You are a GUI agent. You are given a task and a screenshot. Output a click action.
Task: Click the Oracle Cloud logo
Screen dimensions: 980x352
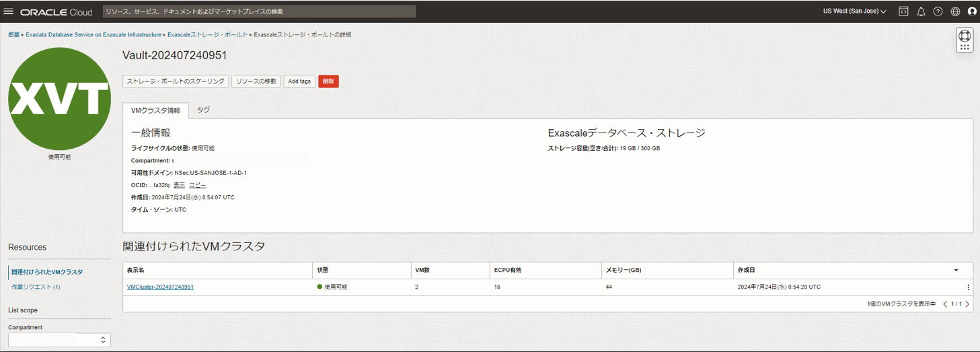(x=56, y=12)
